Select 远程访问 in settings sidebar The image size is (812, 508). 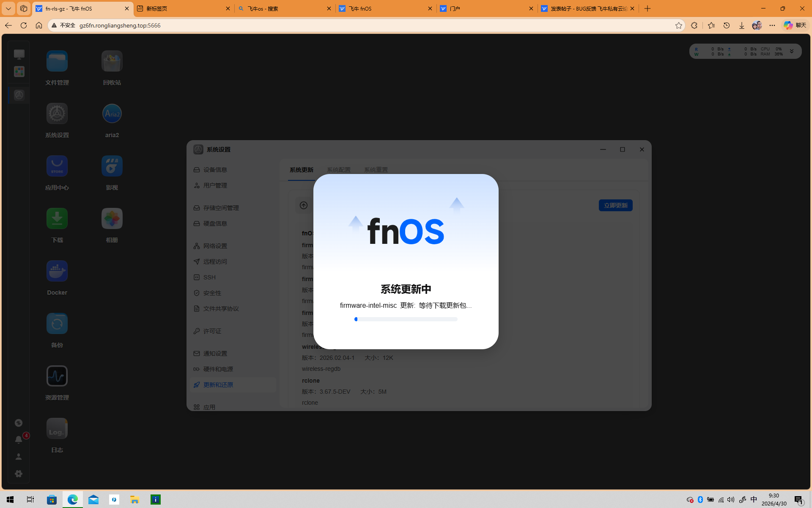(x=233, y=262)
